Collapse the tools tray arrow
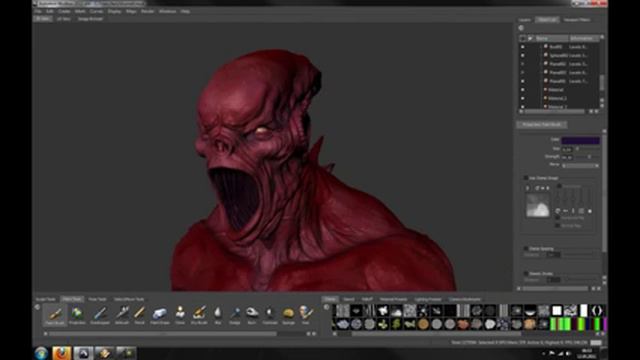 (37, 307)
